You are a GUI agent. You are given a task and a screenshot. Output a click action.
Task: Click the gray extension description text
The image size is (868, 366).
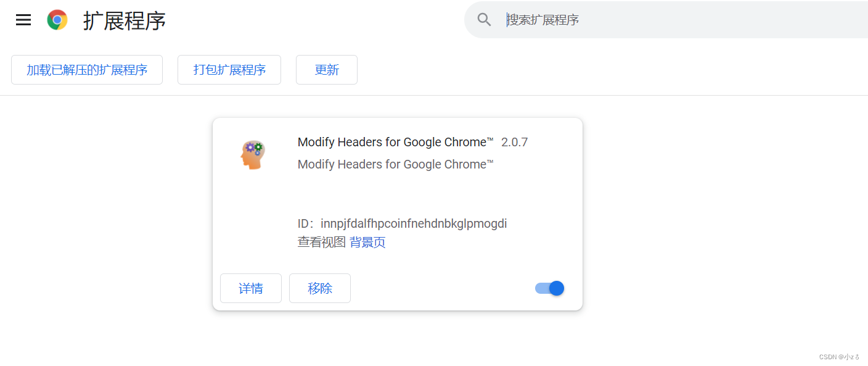point(395,164)
